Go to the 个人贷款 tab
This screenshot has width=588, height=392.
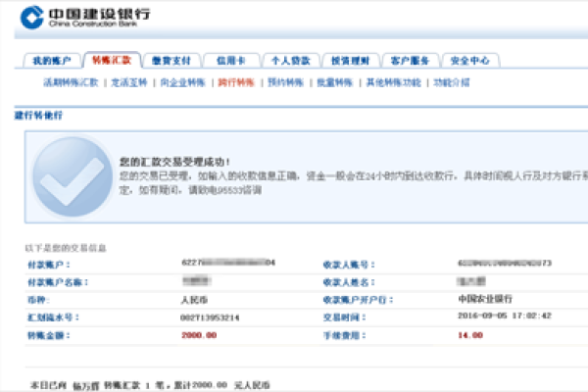pos(291,61)
